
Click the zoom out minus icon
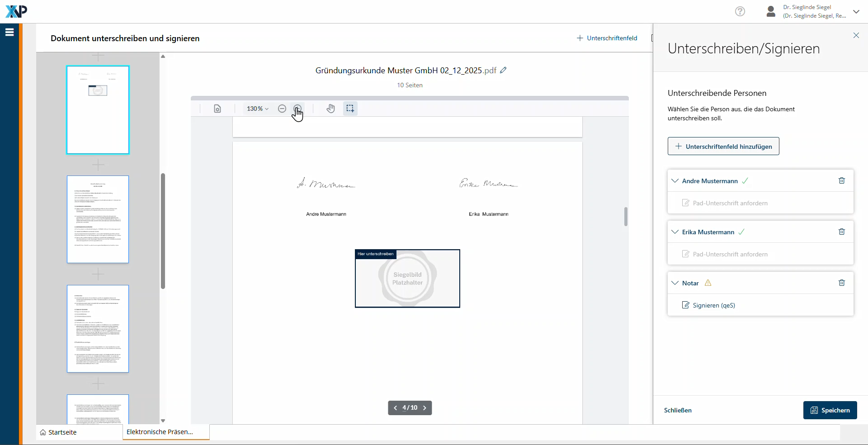click(x=282, y=109)
